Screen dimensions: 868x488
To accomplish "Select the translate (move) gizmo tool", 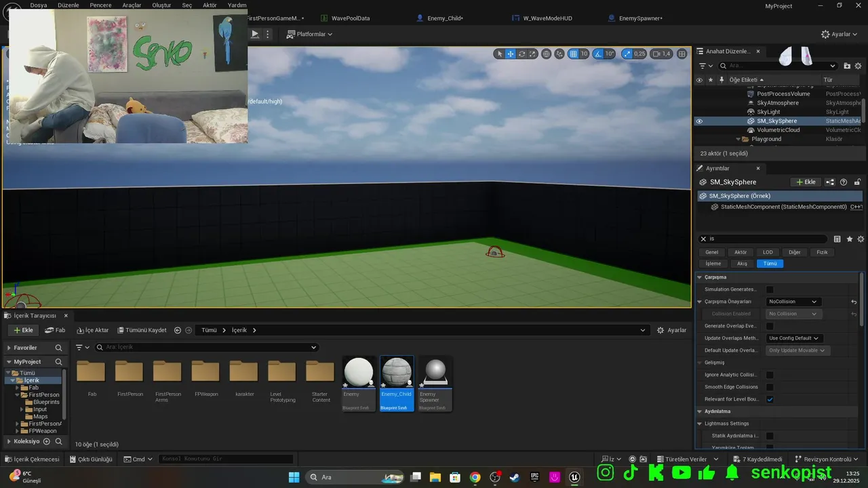I will click(511, 54).
